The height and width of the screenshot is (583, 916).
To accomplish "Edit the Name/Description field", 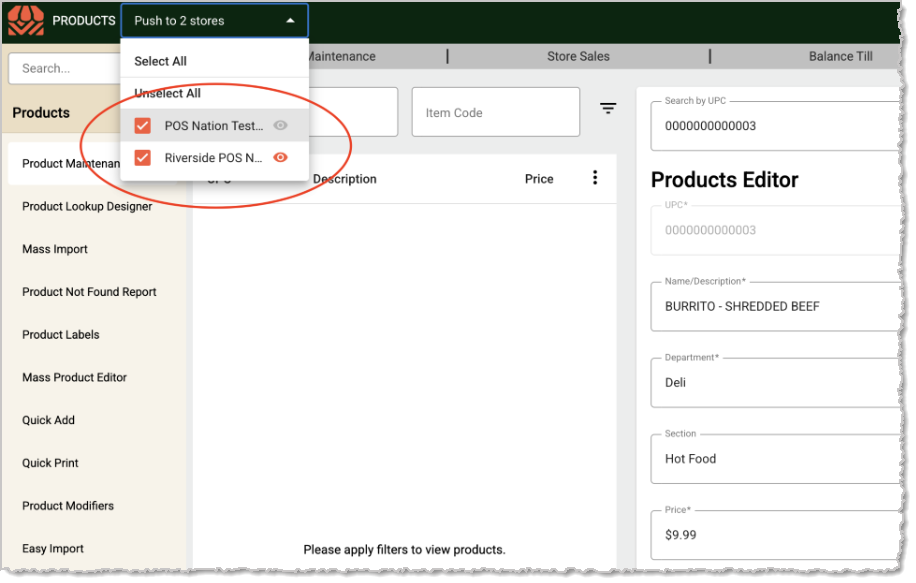I will click(775, 306).
